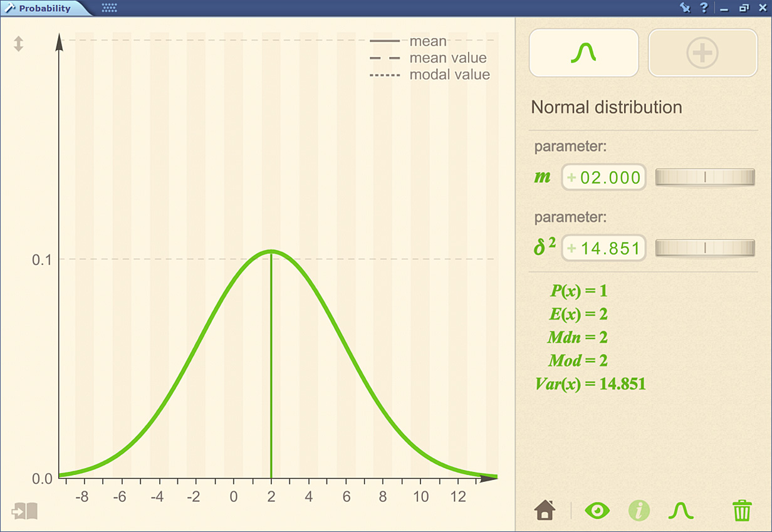The width and height of the screenshot is (772, 532).
Task: Toggle the mean value legend entry
Action: [x=447, y=58]
